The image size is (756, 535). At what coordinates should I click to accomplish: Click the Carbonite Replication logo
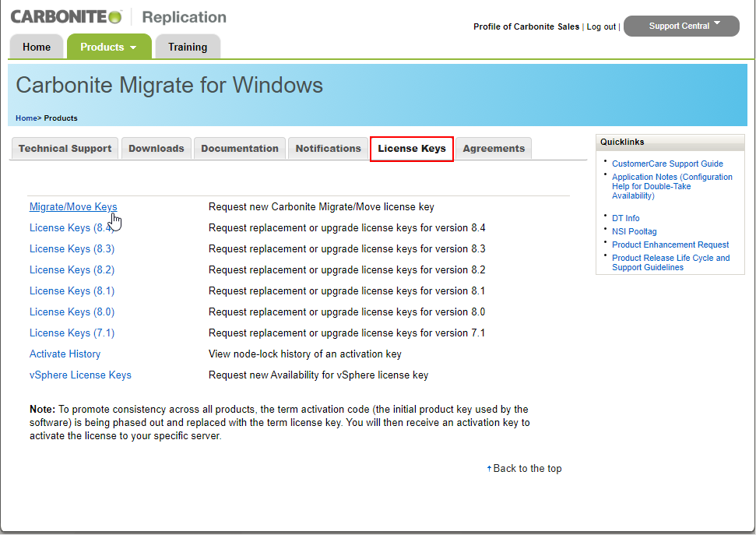pos(118,16)
